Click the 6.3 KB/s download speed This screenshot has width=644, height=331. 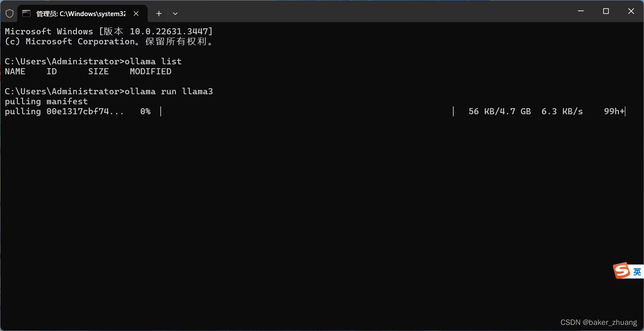(x=562, y=112)
